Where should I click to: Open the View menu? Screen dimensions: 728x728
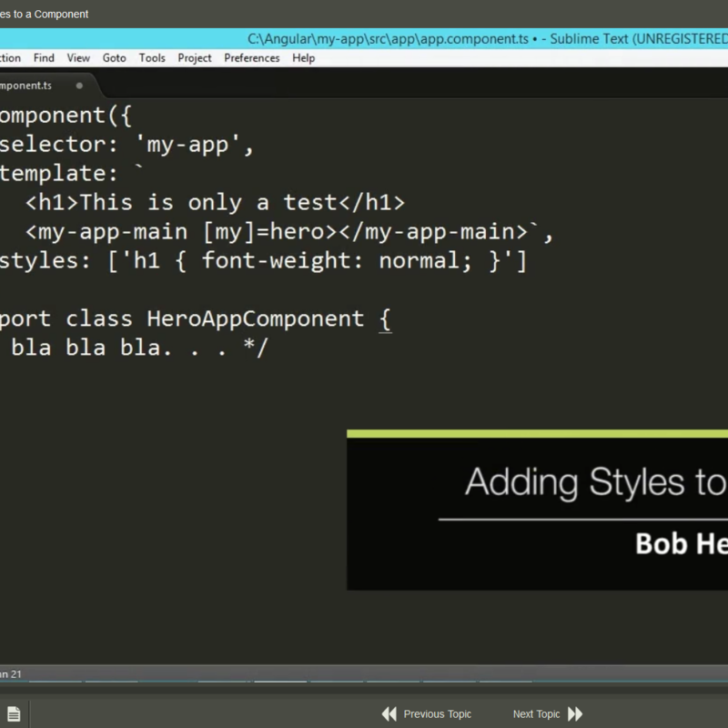pos(78,58)
